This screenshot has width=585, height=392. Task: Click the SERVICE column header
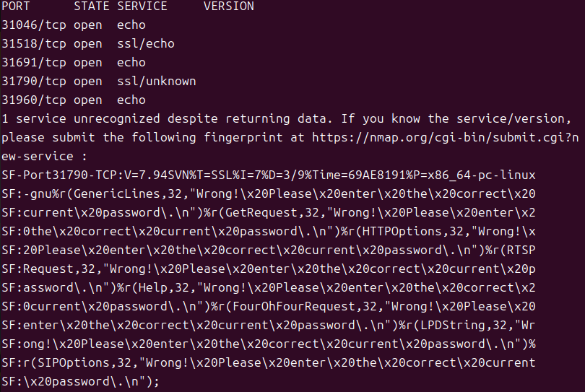pyautogui.click(x=142, y=6)
